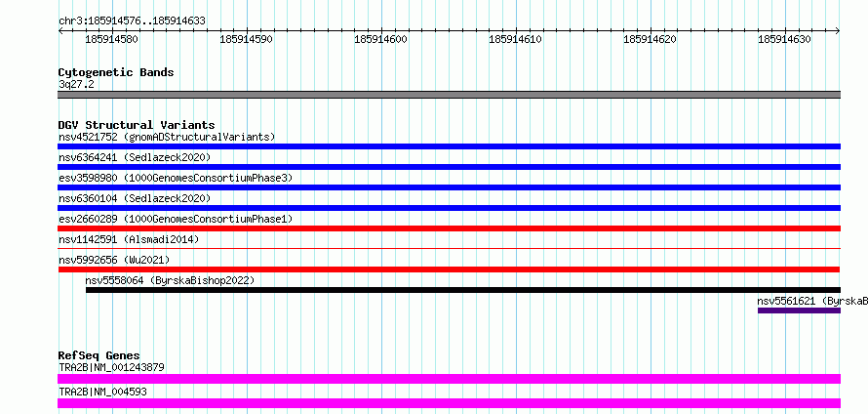Click the black bar for nsv5558064
This screenshot has width=868, height=414.
pos(463,290)
